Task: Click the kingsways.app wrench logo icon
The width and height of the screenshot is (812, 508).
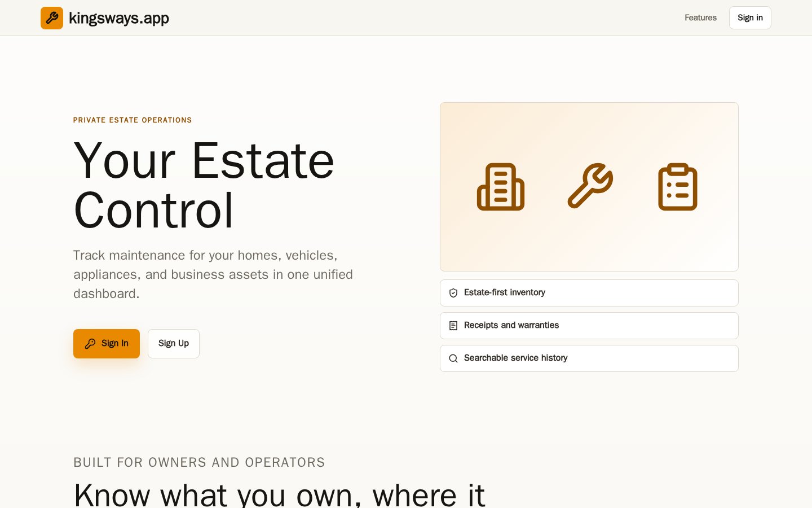Action: pos(52,18)
